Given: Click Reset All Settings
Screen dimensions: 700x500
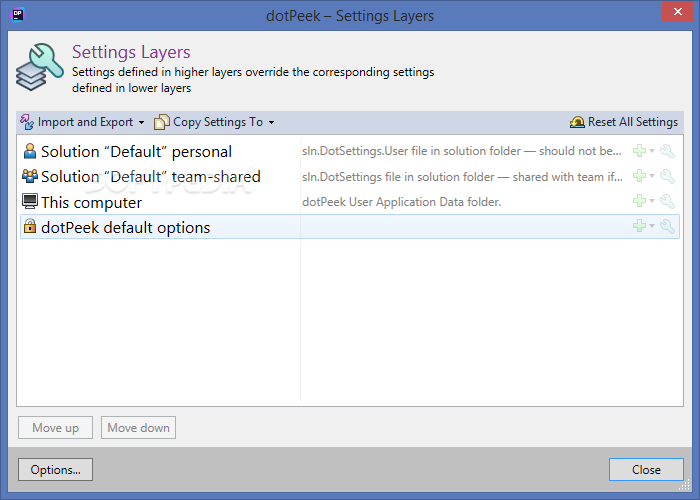Looking at the screenshot, I should point(624,122).
